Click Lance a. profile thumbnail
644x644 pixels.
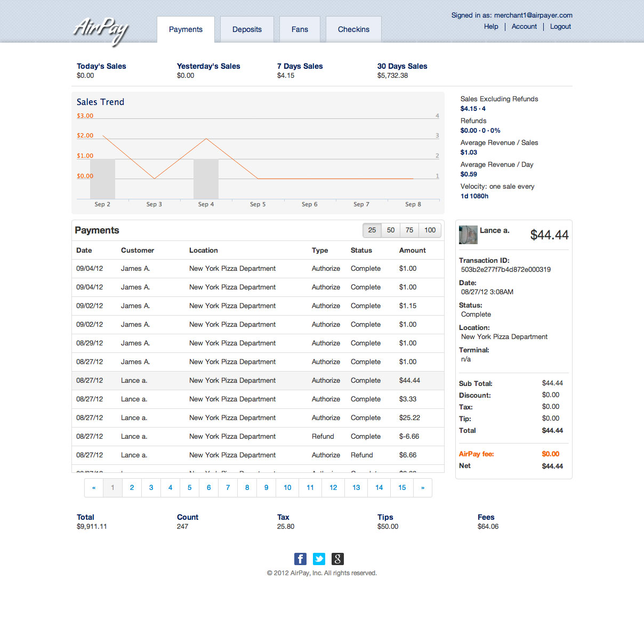468,235
